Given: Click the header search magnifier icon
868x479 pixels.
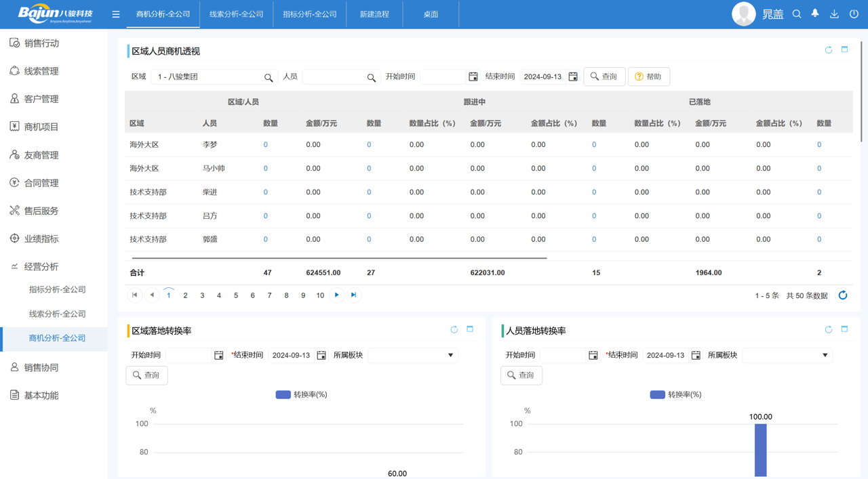Looking at the screenshot, I should [x=797, y=14].
